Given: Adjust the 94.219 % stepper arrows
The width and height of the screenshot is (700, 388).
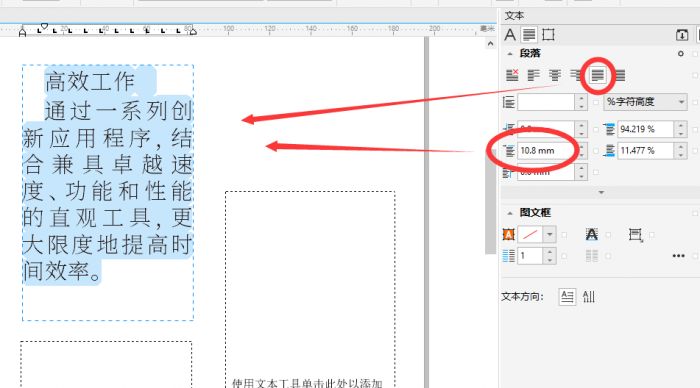Looking at the screenshot, I should 680,129.
